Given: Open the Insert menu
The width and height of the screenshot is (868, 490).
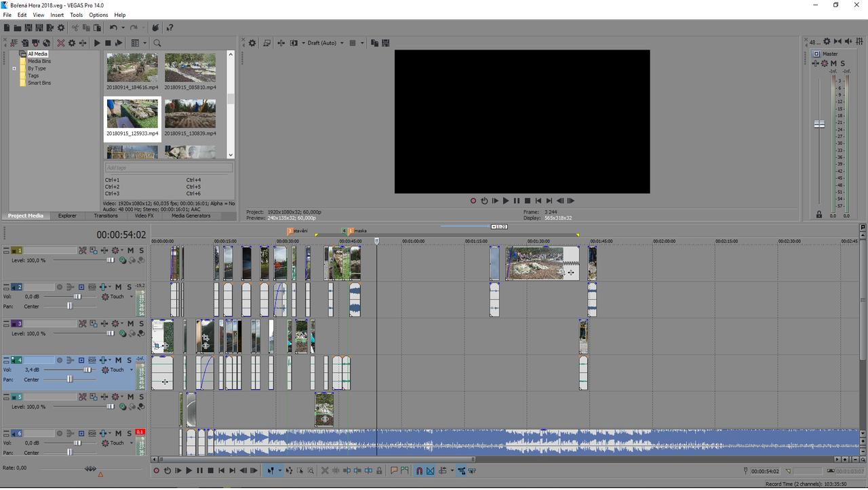Looking at the screenshot, I should pyautogui.click(x=57, y=15).
